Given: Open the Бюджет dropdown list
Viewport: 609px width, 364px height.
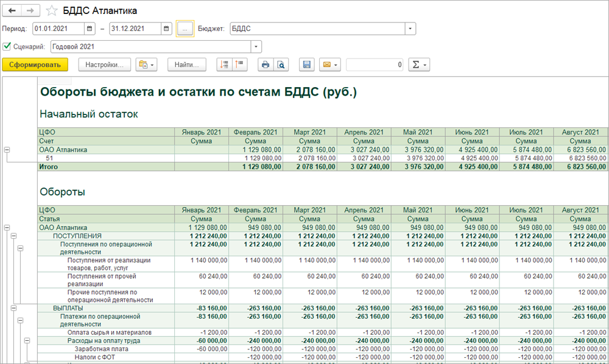Looking at the screenshot, I should coord(410,29).
